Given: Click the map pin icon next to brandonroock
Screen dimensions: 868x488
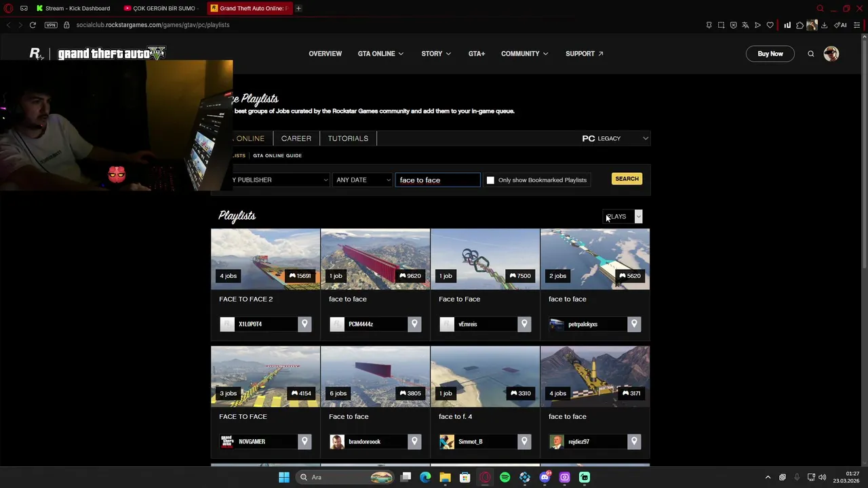Looking at the screenshot, I should (x=414, y=441).
